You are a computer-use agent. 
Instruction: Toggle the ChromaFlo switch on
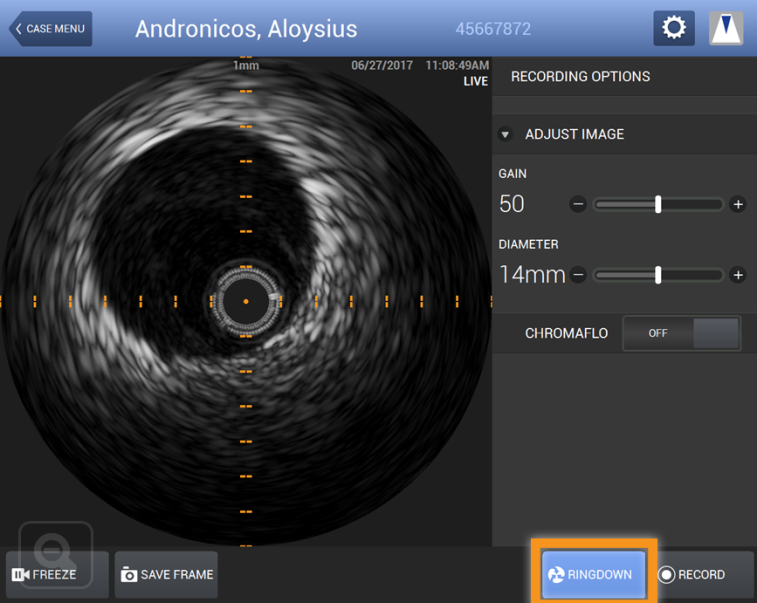[682, 333]
